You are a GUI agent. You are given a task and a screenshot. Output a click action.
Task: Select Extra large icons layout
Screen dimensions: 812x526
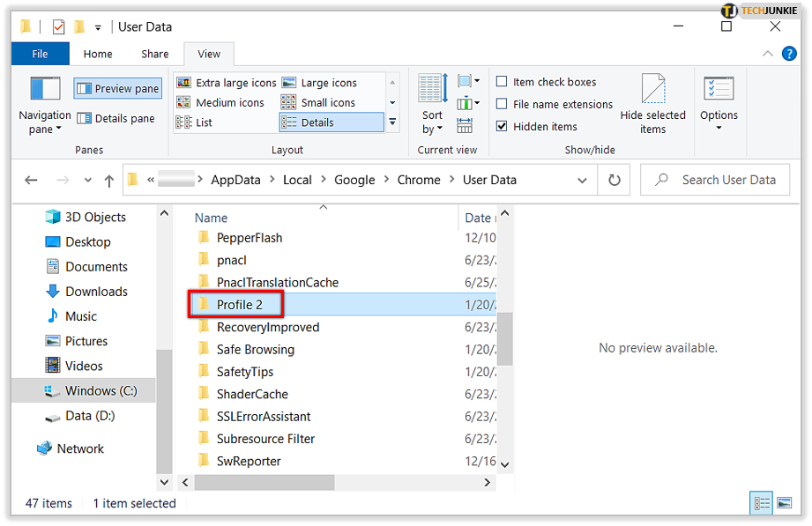tap(227, 83)
